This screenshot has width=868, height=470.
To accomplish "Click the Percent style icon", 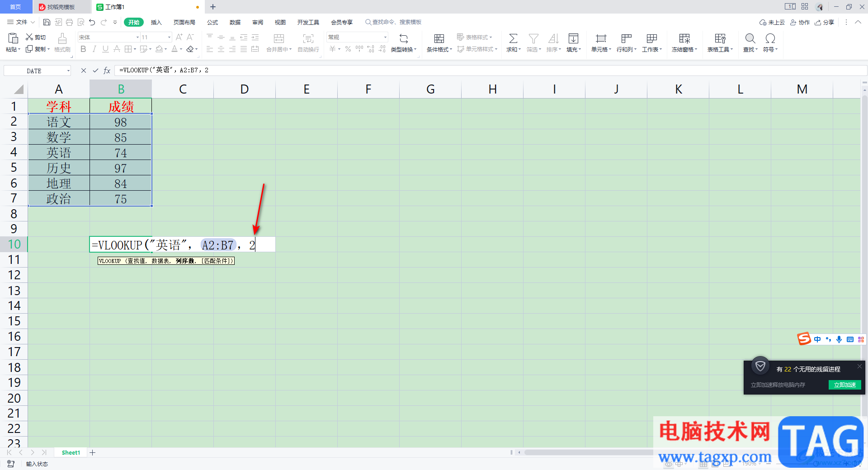I will [x=348, y=49].
